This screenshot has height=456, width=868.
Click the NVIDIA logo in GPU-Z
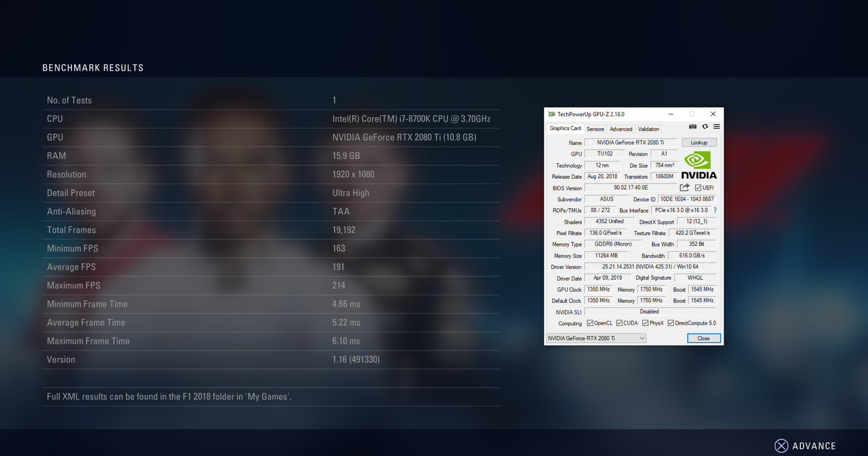698,165
